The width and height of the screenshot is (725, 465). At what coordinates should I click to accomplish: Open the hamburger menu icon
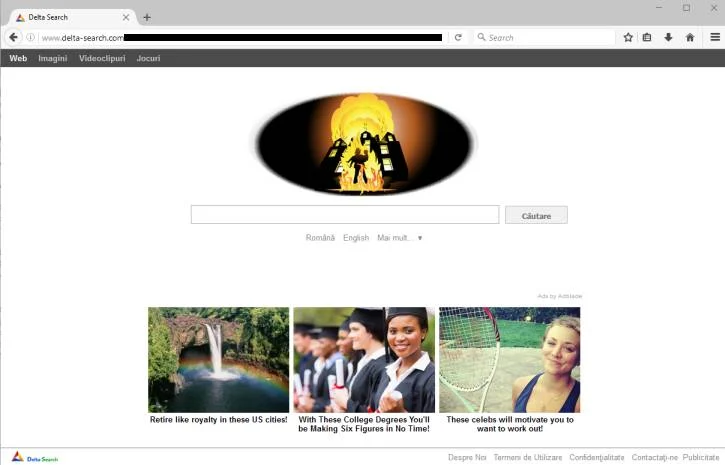[715, 37]
